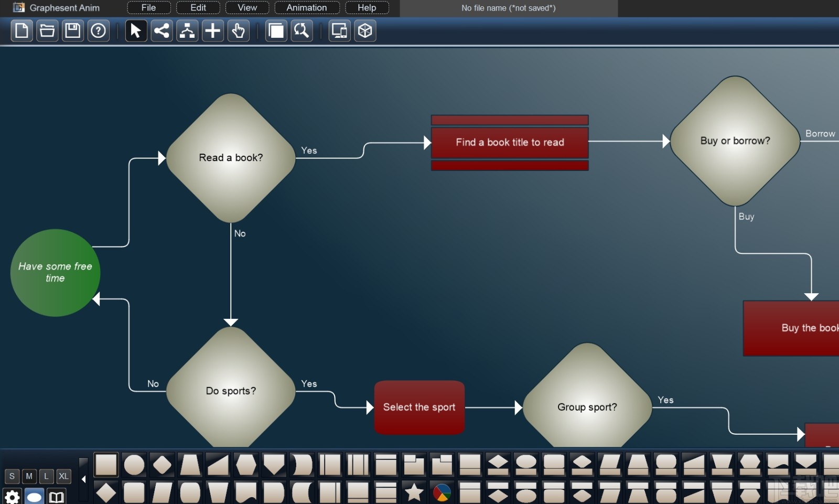Click the 'No file name (*not saved*)' title

coord(509,8)
